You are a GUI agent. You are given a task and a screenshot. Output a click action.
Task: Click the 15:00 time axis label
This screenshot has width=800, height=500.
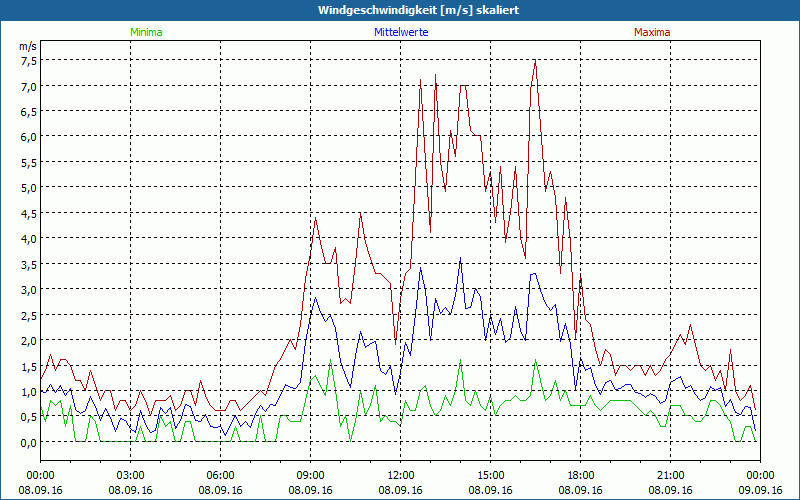pos(490,476)
